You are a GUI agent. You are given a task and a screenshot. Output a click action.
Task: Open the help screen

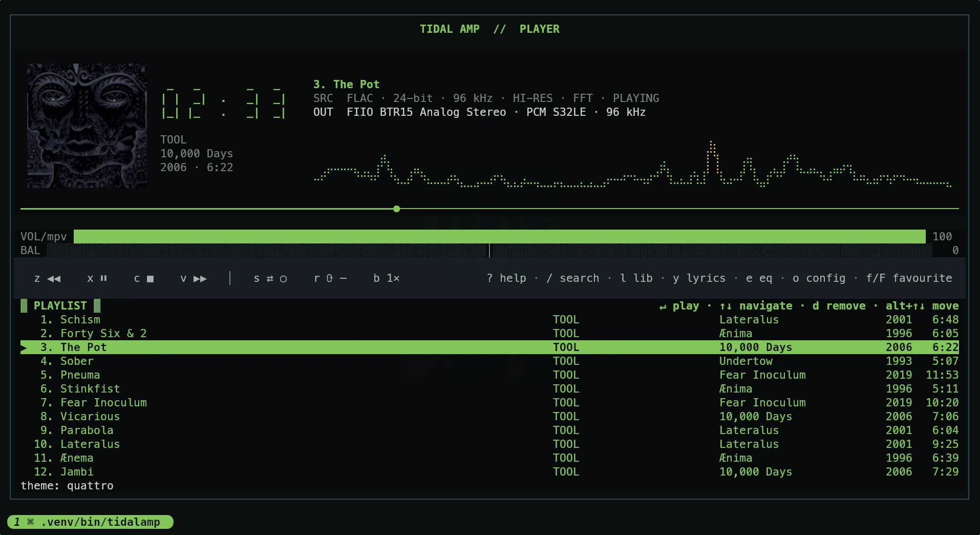pyautogui.click(x=506, y=278)
